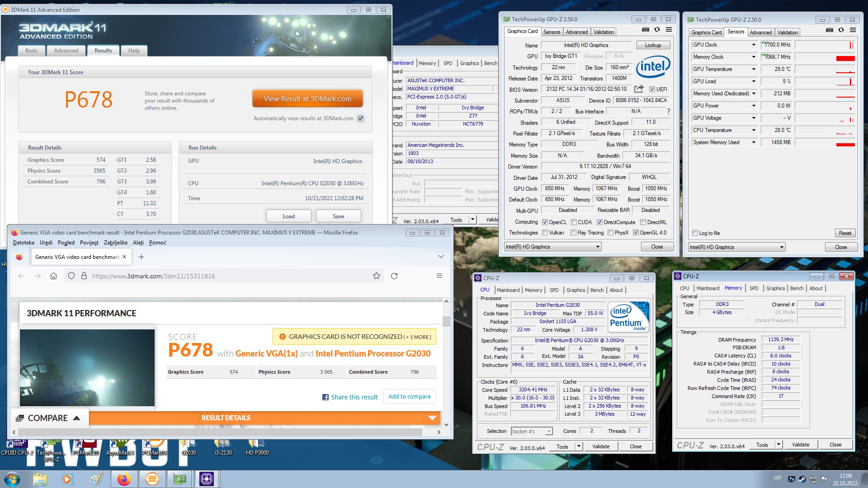This screenshot has height=488, width=868.
Task: Close the Generic VGA video card benchmark tab
Action: click(x=124, y=257)
